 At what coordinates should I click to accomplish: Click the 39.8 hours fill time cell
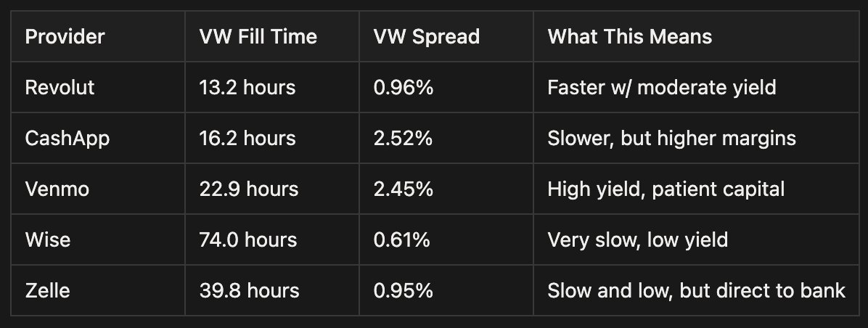[249, 290]
